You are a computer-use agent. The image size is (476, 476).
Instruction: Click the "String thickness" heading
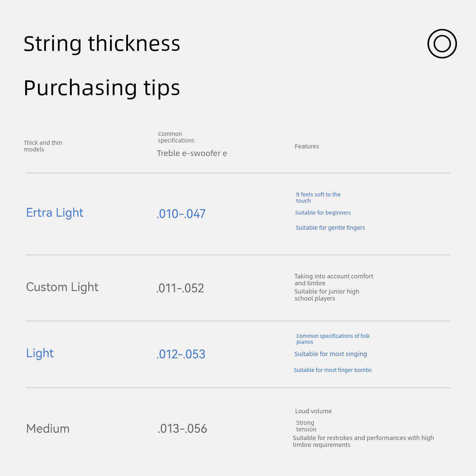pyautogui.click(x=102, y=44)
